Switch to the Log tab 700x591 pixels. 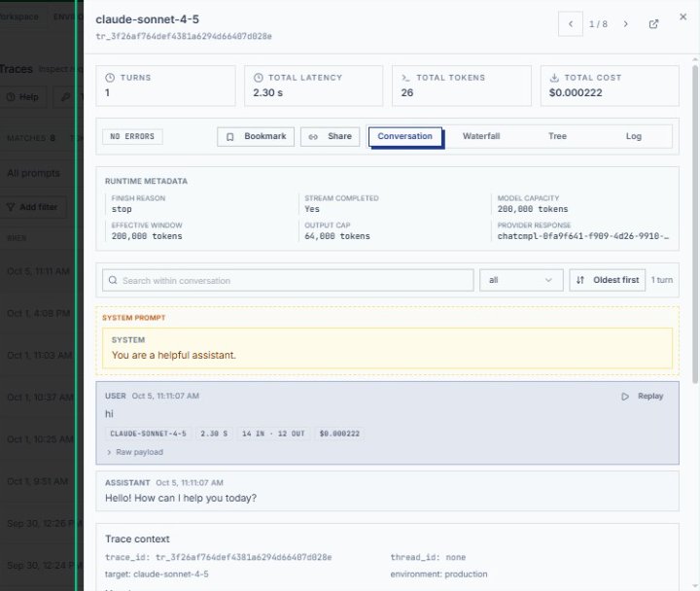click(633, 137)
